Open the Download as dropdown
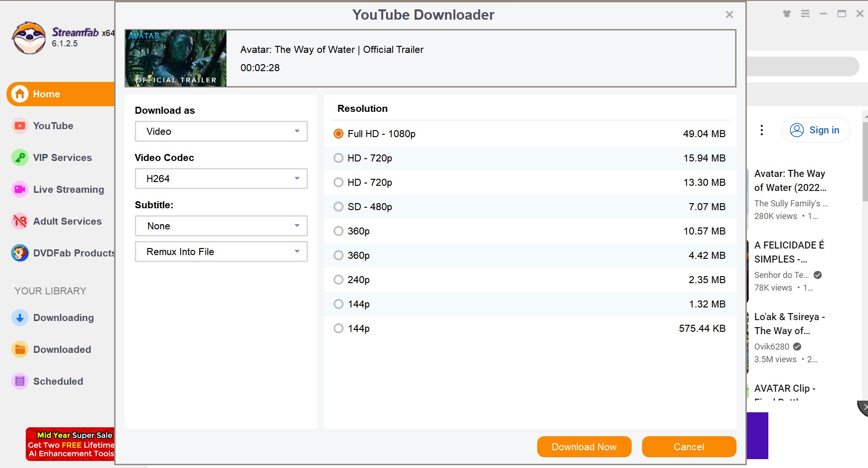Image resolution: width=868 pixels, height=468 pixels. click(x=221, y=132)
